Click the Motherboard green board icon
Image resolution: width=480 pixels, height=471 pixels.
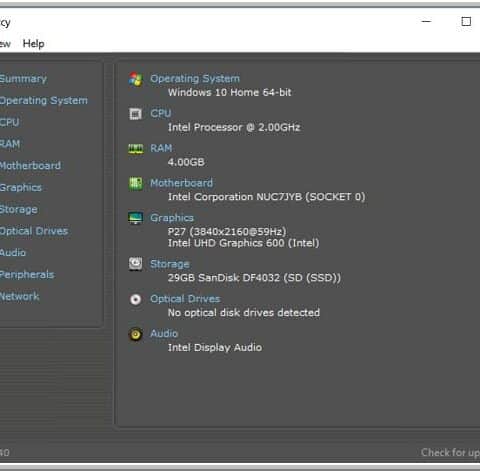point(136,184)
